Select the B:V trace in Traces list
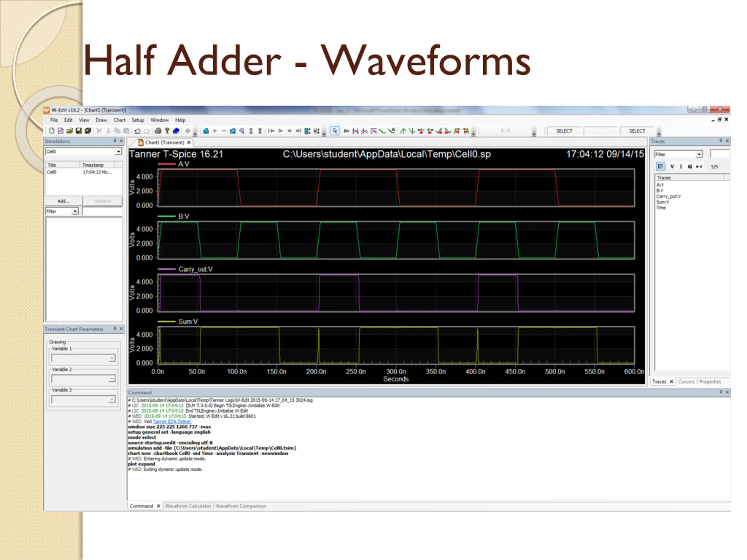Viewport: 747px width, 560px height. pyautogui.click(x=660, y=191)
